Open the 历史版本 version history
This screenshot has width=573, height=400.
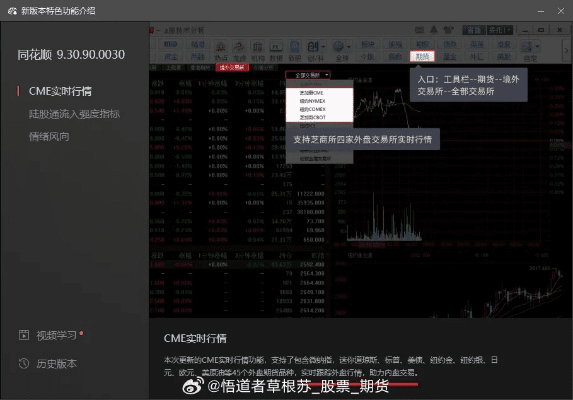(x=56, y=363)
